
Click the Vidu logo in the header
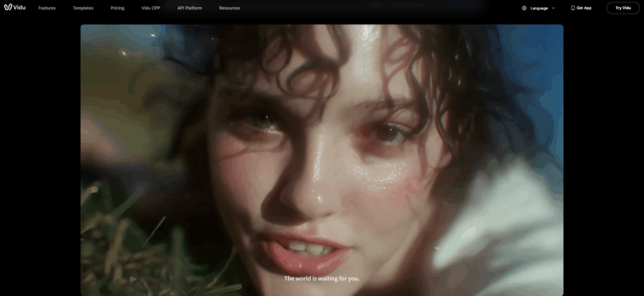point(15,8)
